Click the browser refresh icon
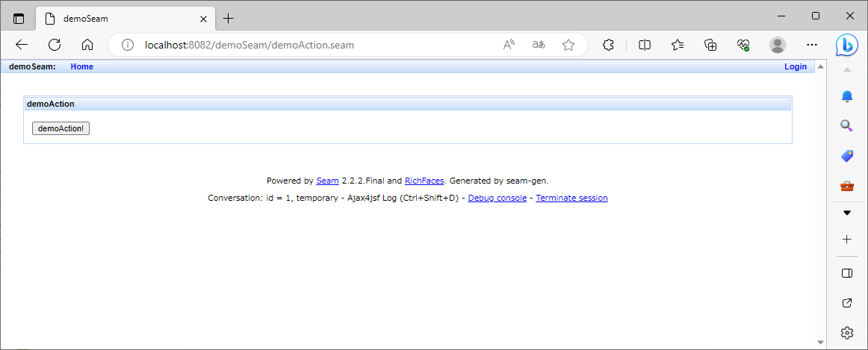The width and height of the screenshot is (868, 350). click(55, 45)
